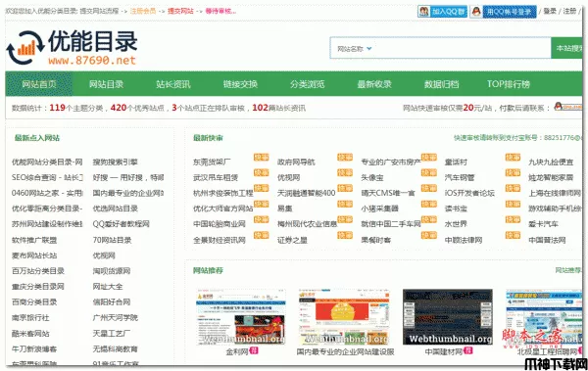588x371 pixels.
Task: Click the 快审 badge beside 头像宝
Action: click(x=429, y=172)
